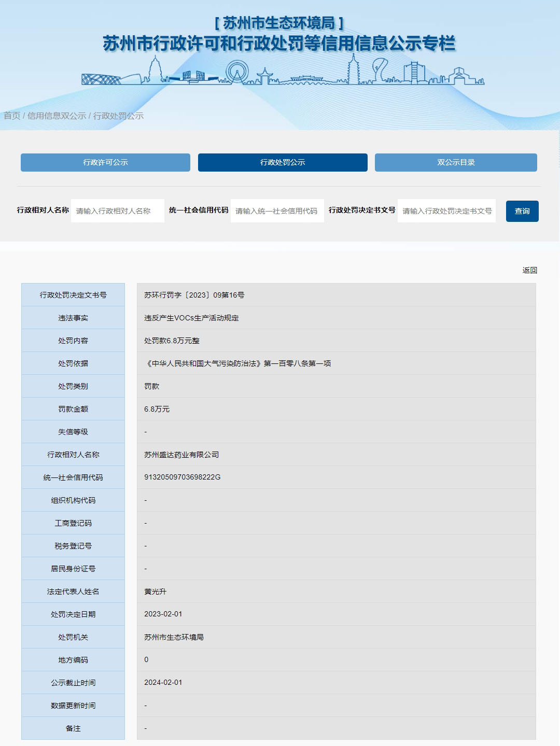Image resolution: width=560 pixels, height=746 pixels.
Task: Select the 《中华人民共和国大气污染防治法》 legal basis text
Action: click(x=204, y=363)
